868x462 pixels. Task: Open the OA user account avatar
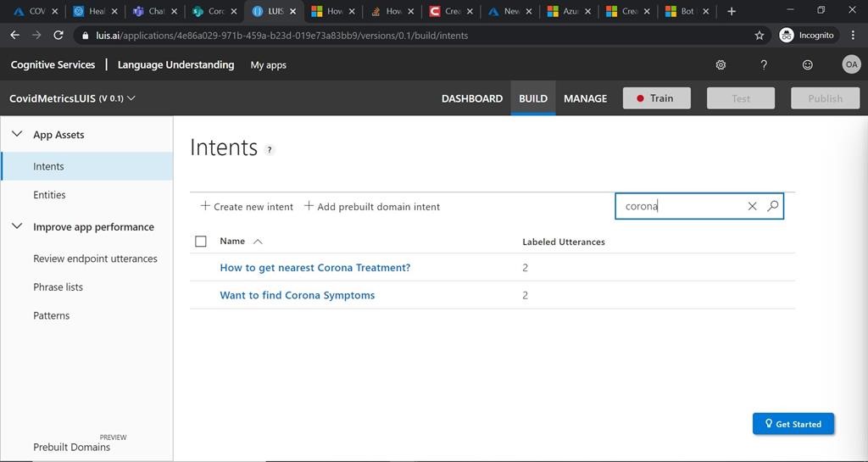(850, 65)
